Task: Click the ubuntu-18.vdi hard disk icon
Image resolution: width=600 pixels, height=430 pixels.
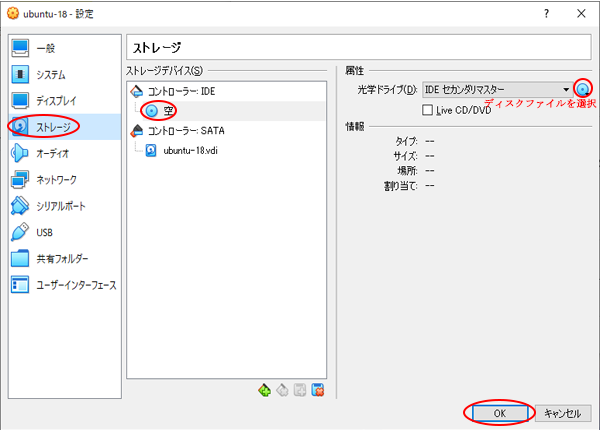Action: [151, 151]
